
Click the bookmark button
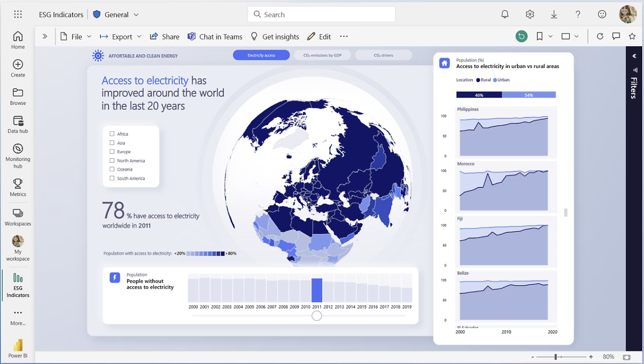click(x=540, y=36)
